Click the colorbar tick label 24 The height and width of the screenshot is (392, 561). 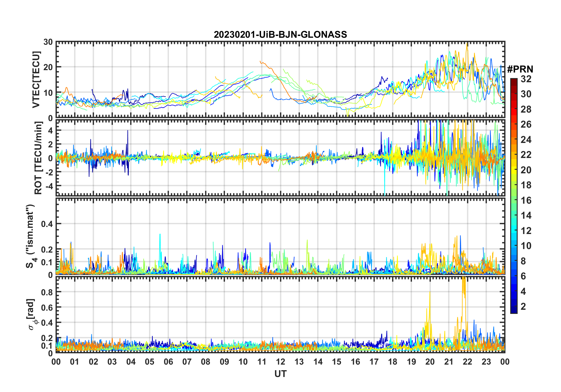tap(526, 139)
